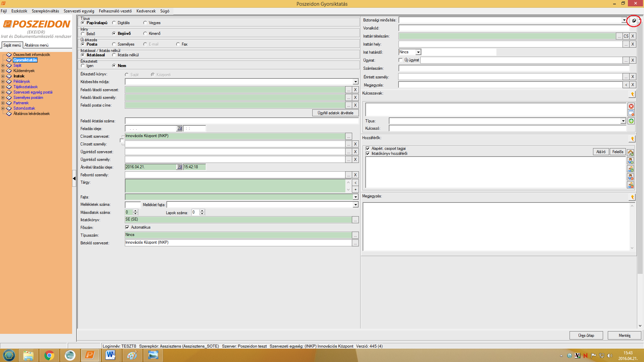Screen dimensions: 644x362
Task: Select Kimenő direction radio button
Action: 145,34
